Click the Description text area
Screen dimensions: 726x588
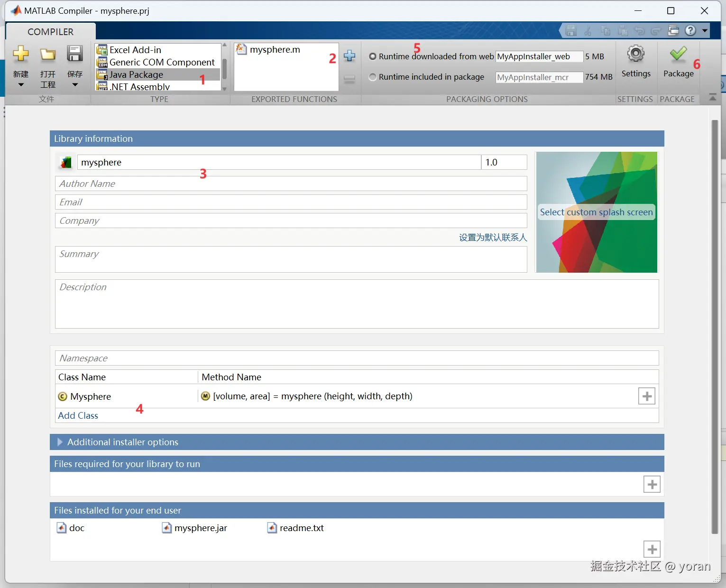coord(357,304)
